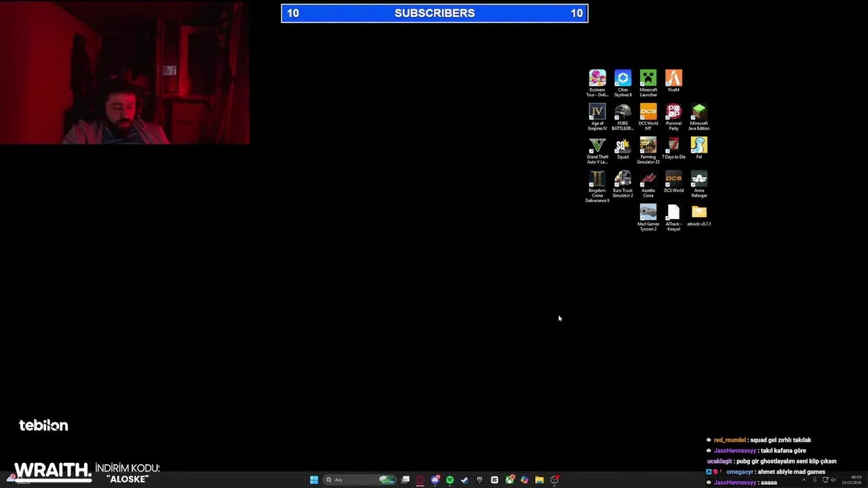The height and width of the screenshot is (488, 868).
Task: Select the DCS World icon beside Arma Reforger
Action: point(673,182)
